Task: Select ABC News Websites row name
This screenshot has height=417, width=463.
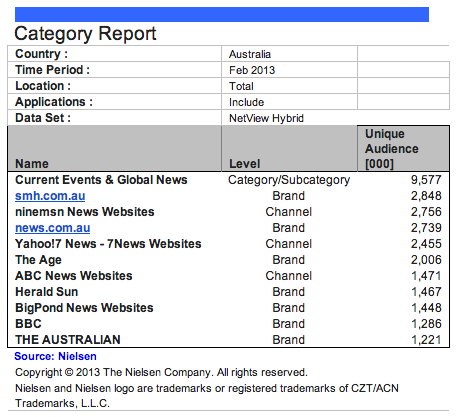Action: tap(74, 276)
